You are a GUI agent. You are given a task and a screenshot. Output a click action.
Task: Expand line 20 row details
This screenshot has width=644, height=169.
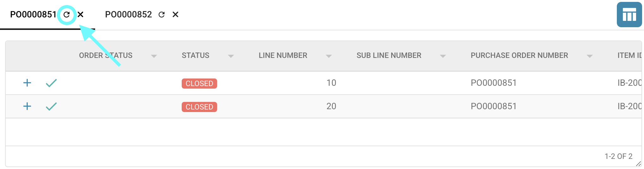pyautogui.click(x=27, y=106)
